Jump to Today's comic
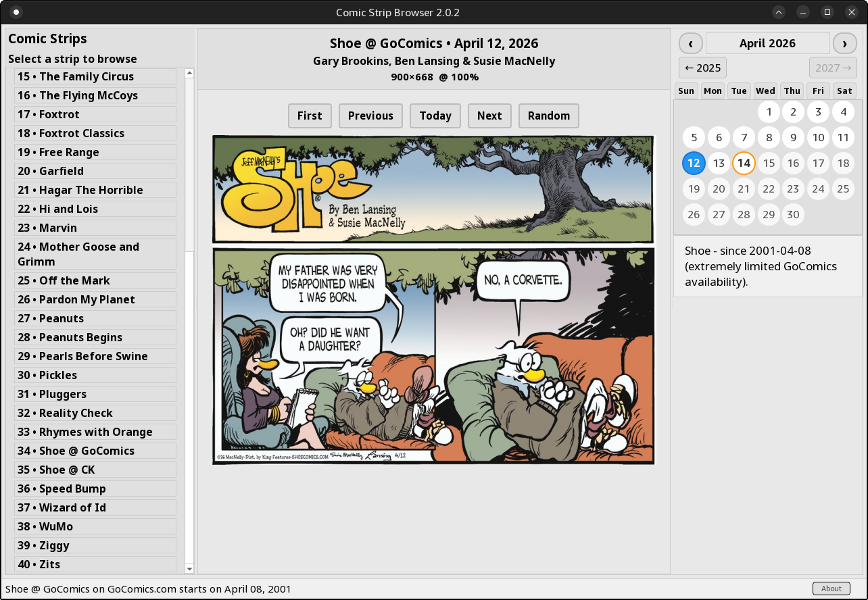The width and height of the screenshot is (868, 600). 435,116
